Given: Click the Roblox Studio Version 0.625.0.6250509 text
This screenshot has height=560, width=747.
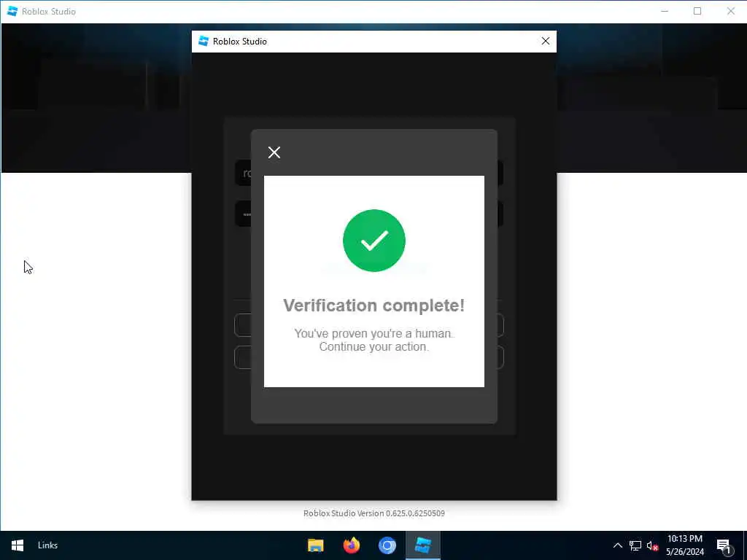Looking at the screenshot, I should pyautogui.click(x=374, y=513).
